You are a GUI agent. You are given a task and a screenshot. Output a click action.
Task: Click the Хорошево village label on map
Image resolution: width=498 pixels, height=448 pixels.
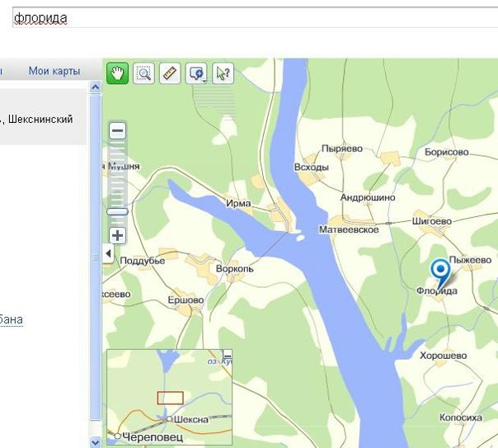444,356
